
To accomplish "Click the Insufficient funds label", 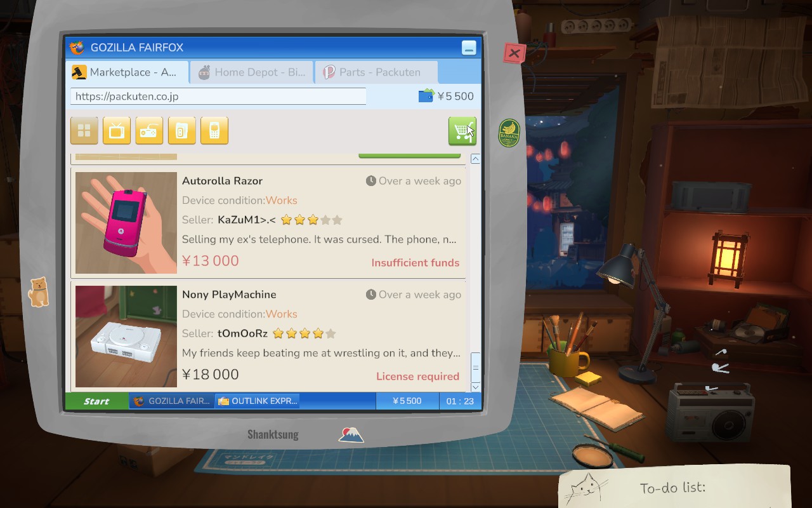I will pos(416,263).
